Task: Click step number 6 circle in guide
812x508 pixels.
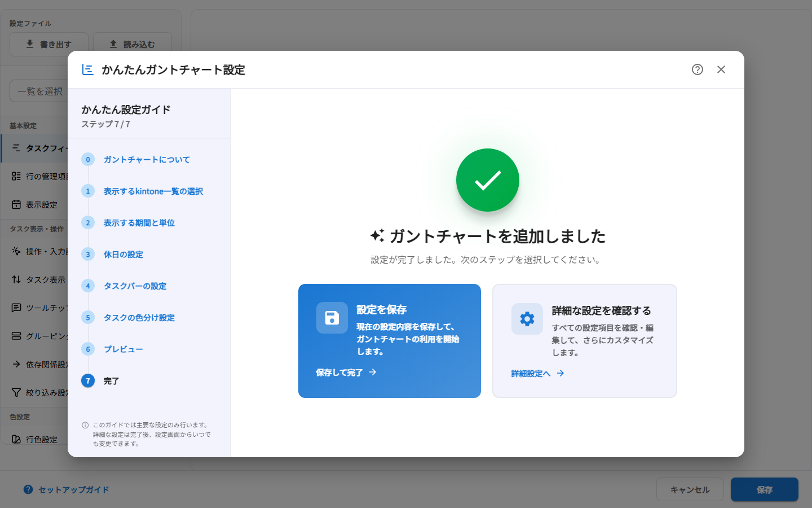Action: click(88, 349)
